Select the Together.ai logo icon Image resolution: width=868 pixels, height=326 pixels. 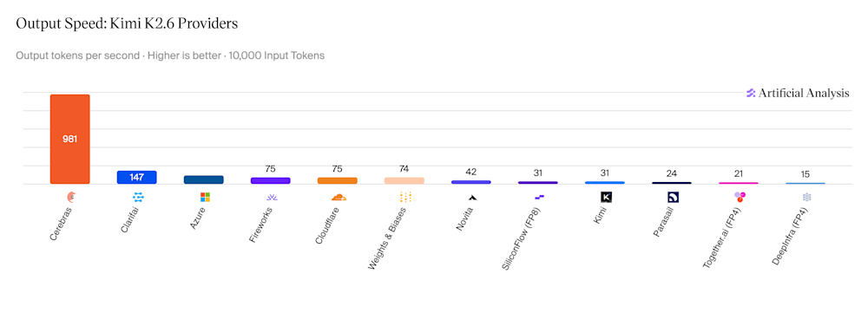coord(740,197)
